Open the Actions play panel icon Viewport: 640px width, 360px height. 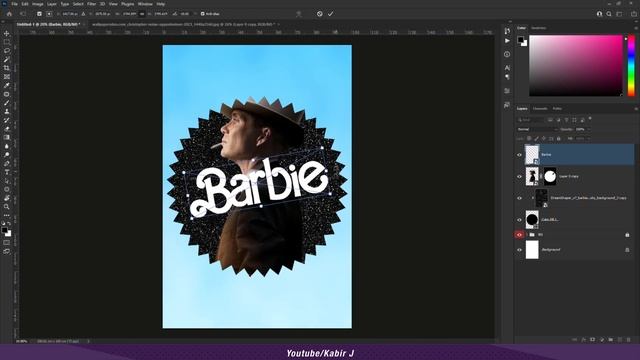point(507,41)
